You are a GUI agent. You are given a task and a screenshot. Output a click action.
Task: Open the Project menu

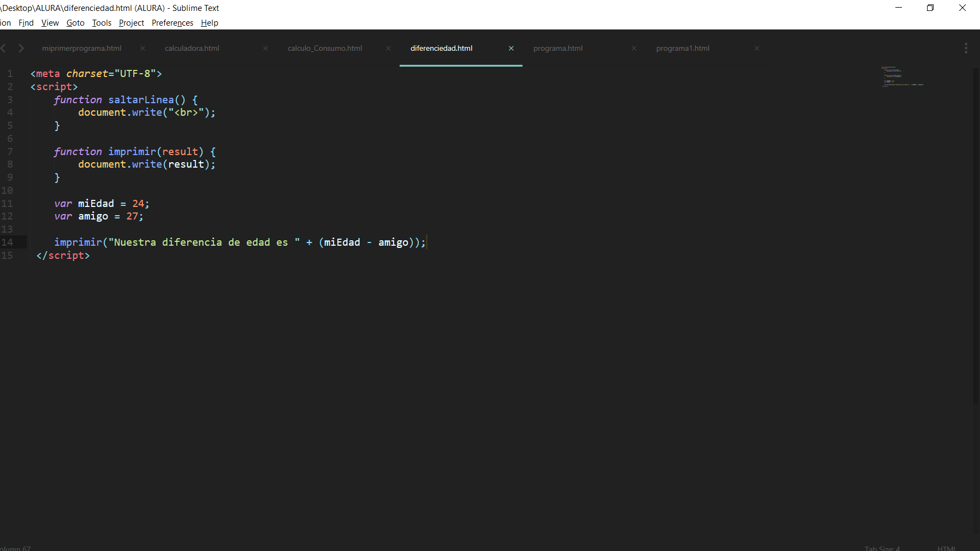pyautogui.click(x=132, y=23)
